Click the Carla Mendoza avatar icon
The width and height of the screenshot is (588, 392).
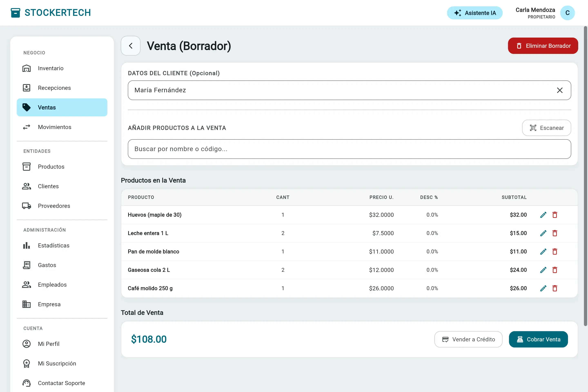[567, 13]
